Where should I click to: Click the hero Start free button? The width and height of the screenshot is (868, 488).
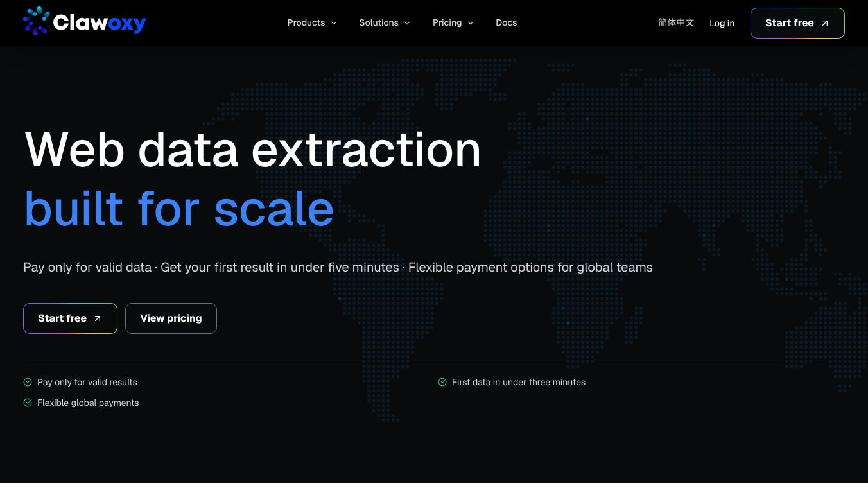(x=70, y=318)
